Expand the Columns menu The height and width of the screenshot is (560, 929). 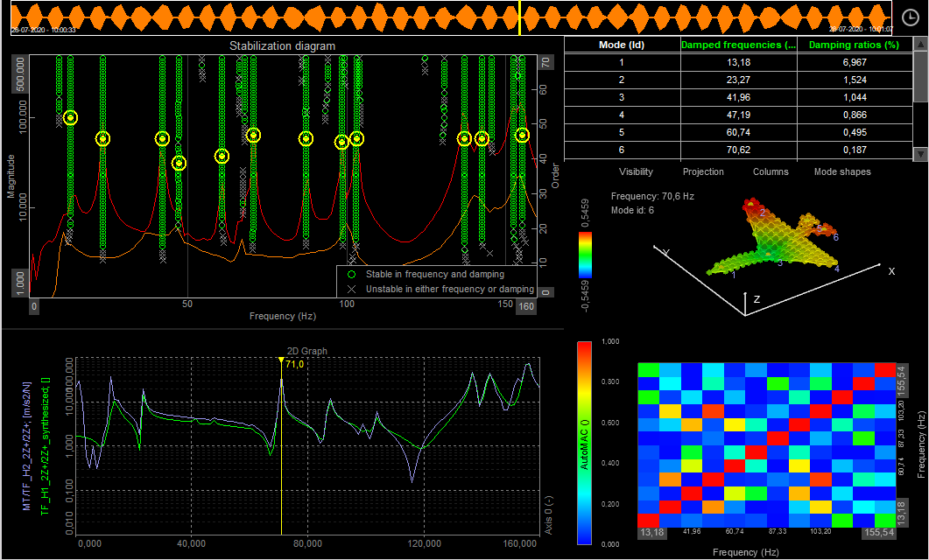[x=771, y=171]
